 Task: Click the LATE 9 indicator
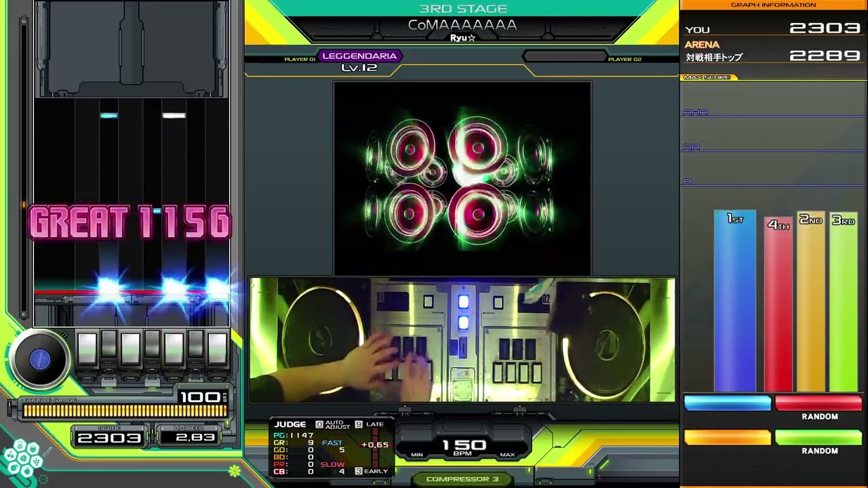370,424
